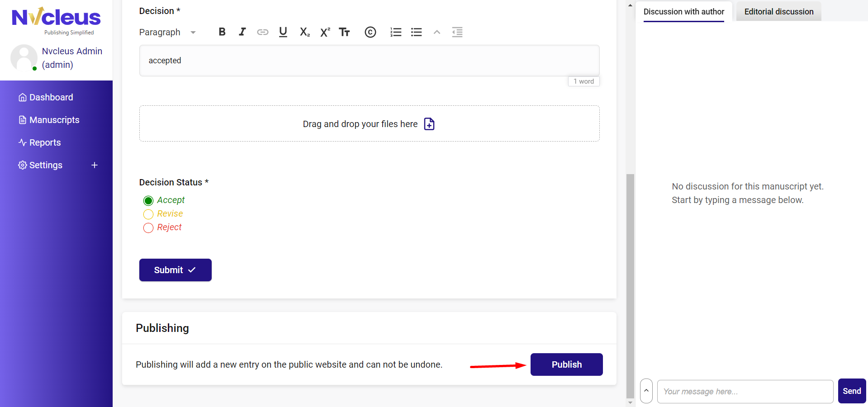Select the Accept decision status
The image size is (868, 407).
tap(148, 200)
